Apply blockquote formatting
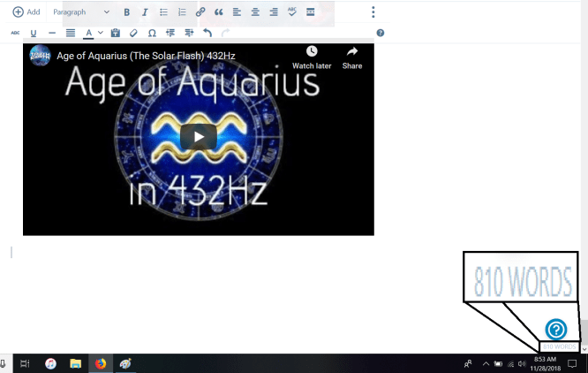The width and height of the screenshot is (588, 373). pos(219,12)
